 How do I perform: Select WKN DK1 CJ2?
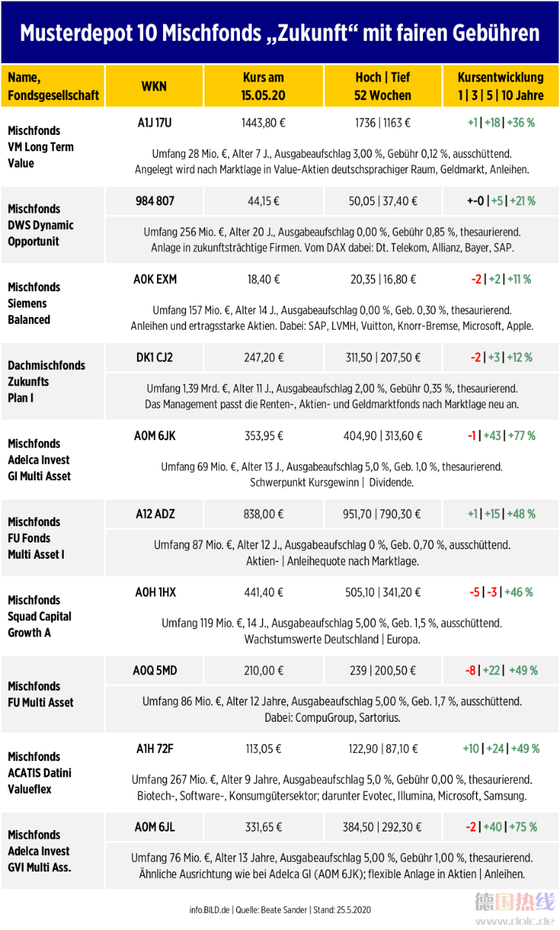154,357
